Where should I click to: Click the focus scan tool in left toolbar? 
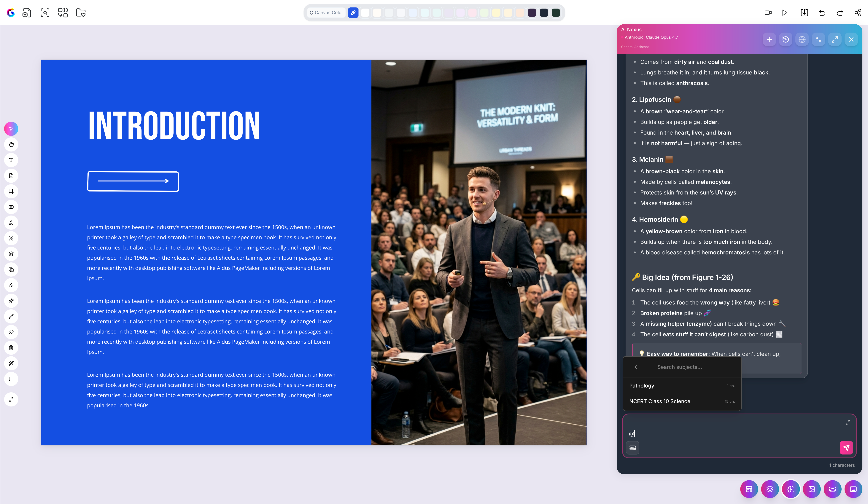point(11,238)
